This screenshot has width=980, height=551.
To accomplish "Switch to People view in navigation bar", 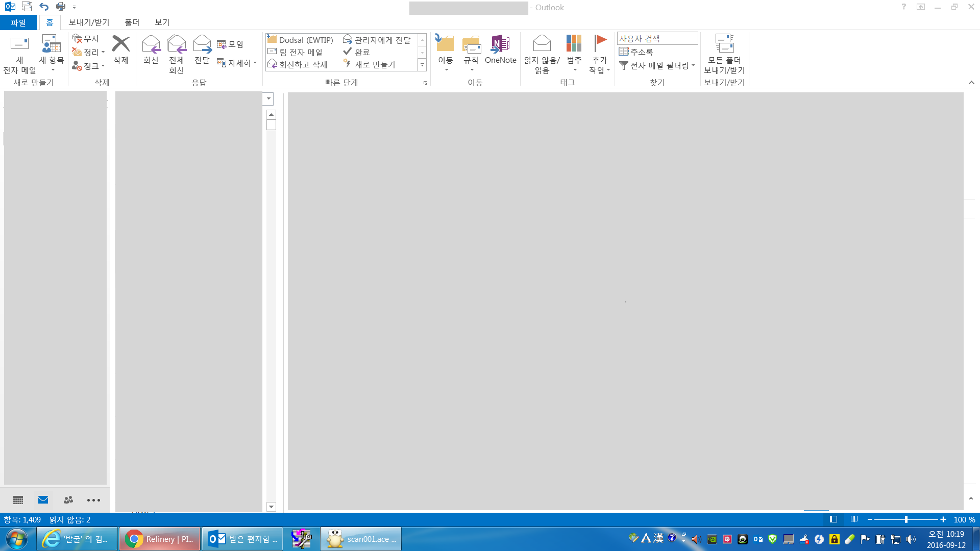I will 68,500.
